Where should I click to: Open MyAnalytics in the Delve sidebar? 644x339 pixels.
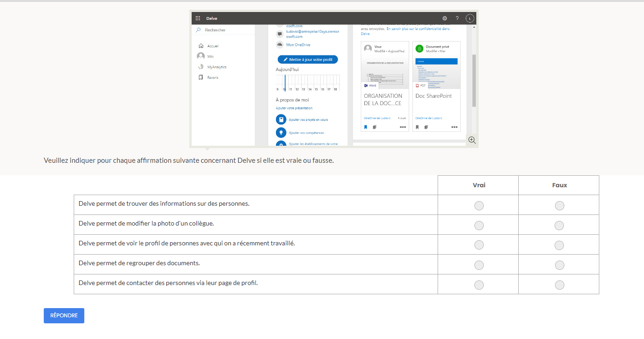217,67
